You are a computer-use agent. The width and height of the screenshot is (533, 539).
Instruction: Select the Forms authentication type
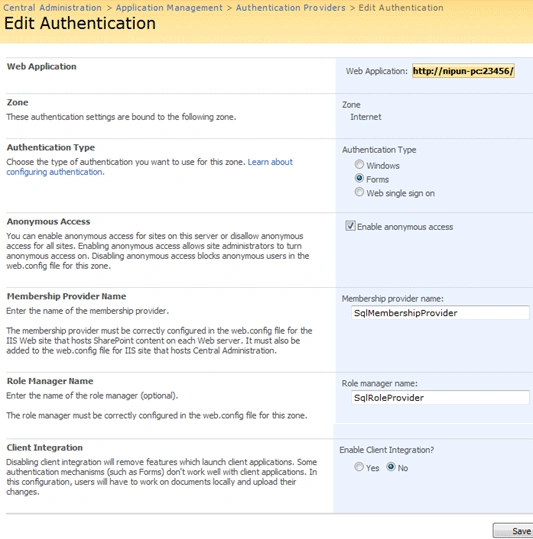(359, 178)
